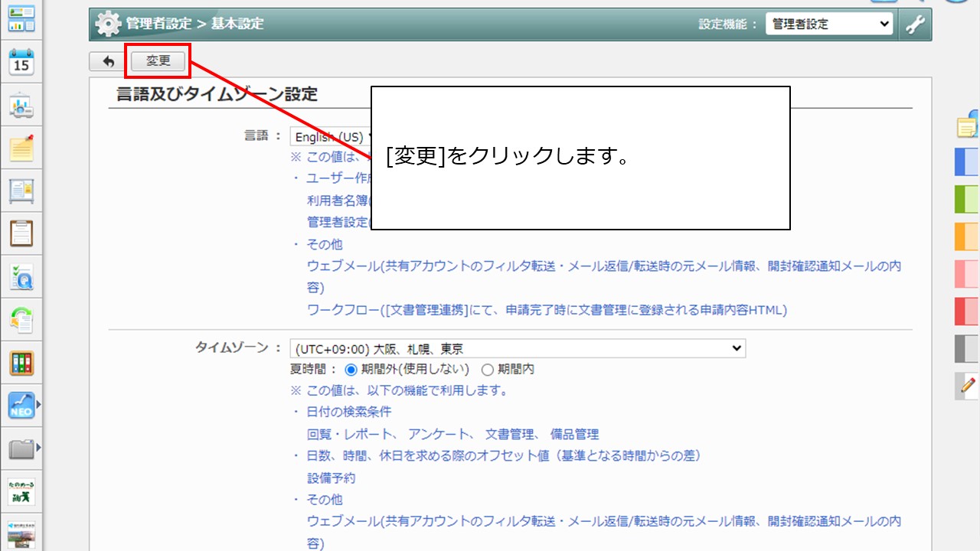The height and width of the screenshot is (551, 980).
Task: Click the back arrow button
Action: pos(108,61)
